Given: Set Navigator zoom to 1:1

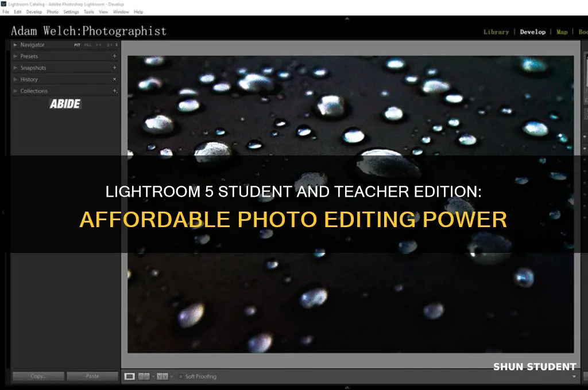Looking at the screenshot, I should 99,45.
